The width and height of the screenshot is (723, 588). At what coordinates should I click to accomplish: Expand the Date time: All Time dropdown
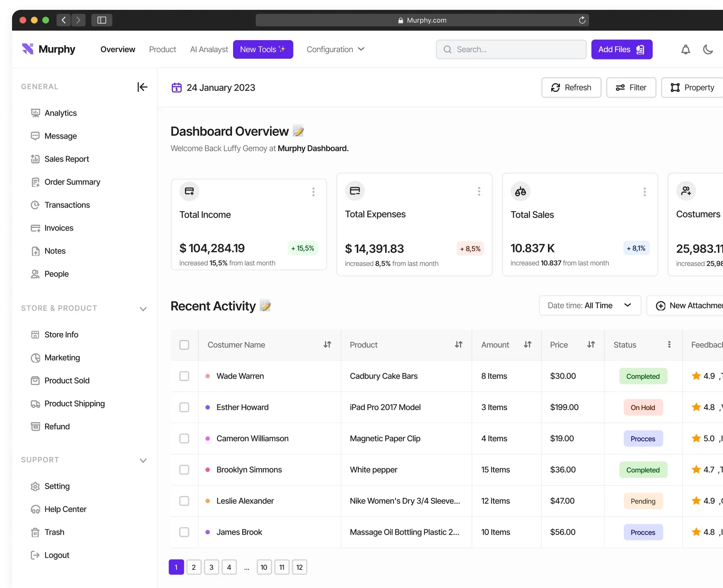pos(590,305)
